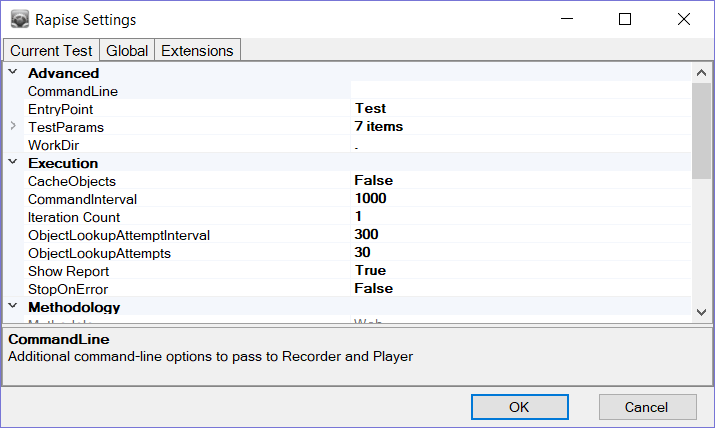
Task: Collapse the Advanced section
Action: [x=13, y=72]
